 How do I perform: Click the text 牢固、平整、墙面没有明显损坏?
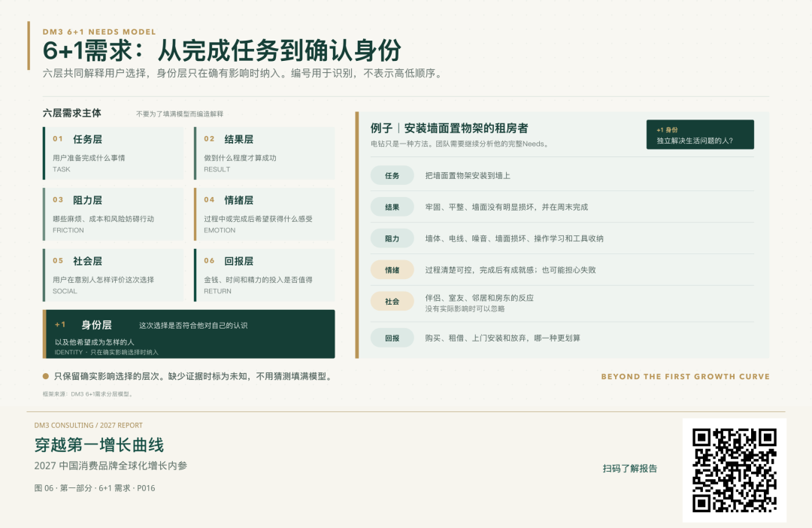pos(481,208)
